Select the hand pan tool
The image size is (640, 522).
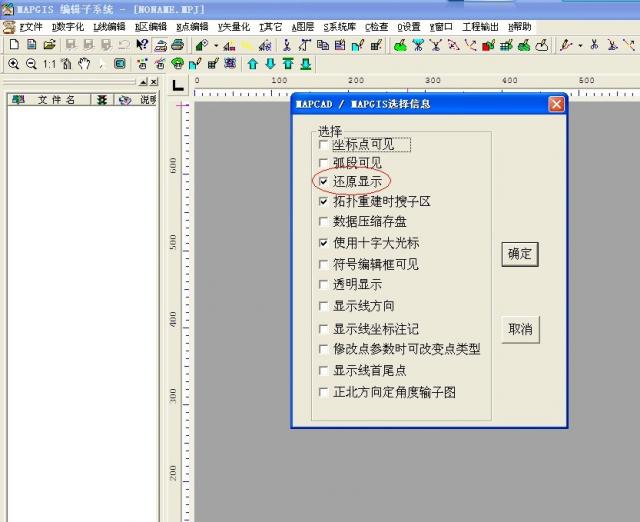84,63
